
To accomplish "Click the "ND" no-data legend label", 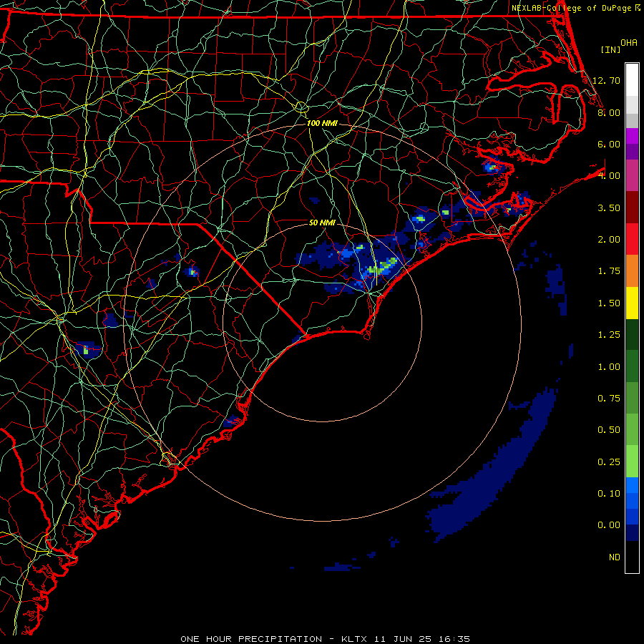I will coord(615,557).
